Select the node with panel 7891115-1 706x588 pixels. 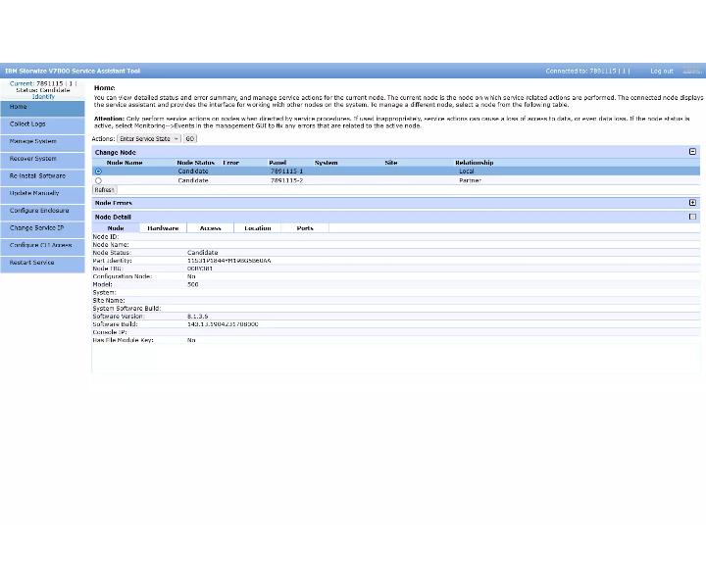pyautogui.click(x=98, y=171)
